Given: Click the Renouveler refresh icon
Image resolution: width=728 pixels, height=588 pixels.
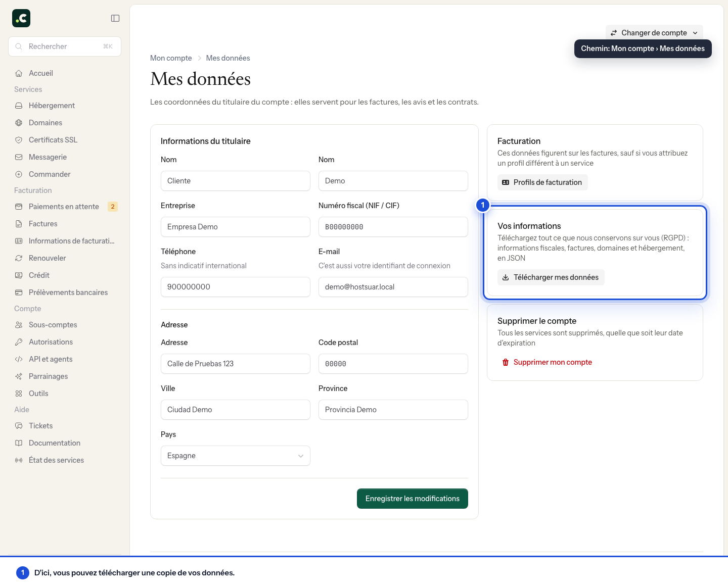Looking at the screenshot, I should tap(19, 258).
